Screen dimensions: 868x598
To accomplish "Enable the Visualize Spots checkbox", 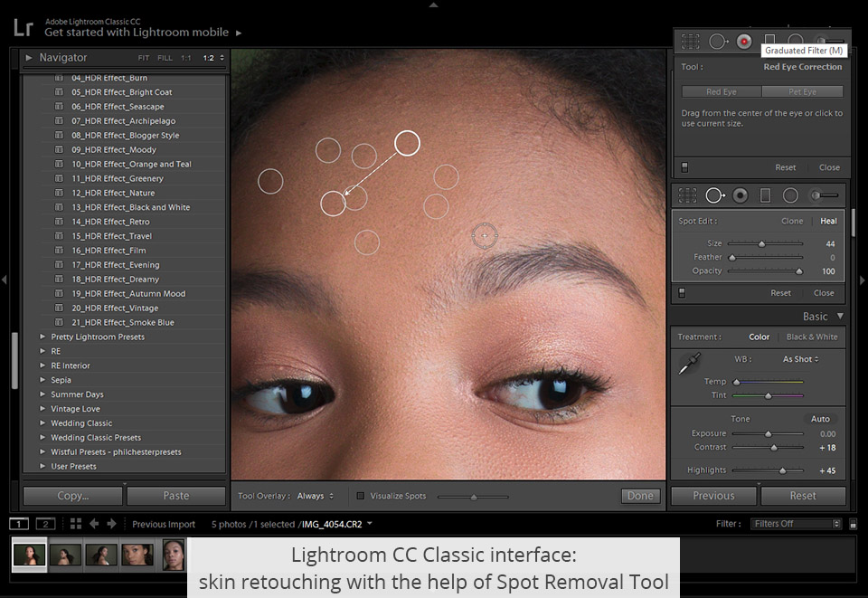I will click(360, 495).
